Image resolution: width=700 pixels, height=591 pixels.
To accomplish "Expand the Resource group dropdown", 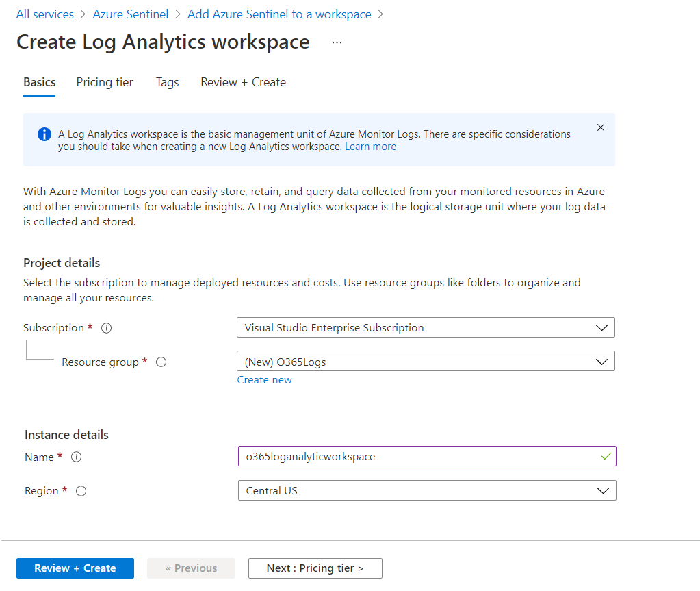I will [426, 362].
